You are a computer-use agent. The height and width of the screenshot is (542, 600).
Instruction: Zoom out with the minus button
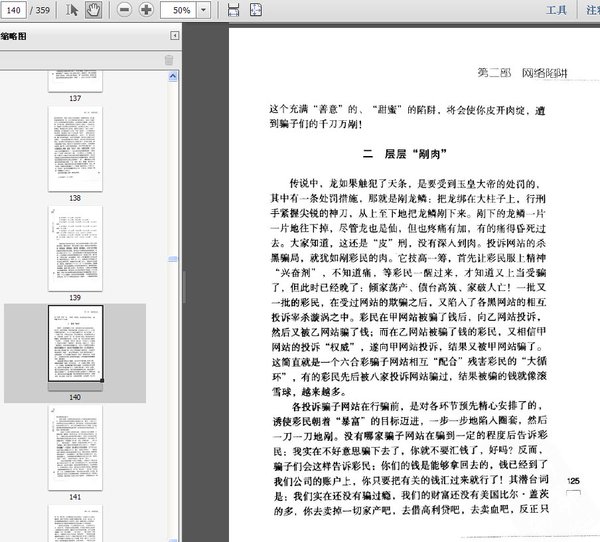(x=124, y=10)
